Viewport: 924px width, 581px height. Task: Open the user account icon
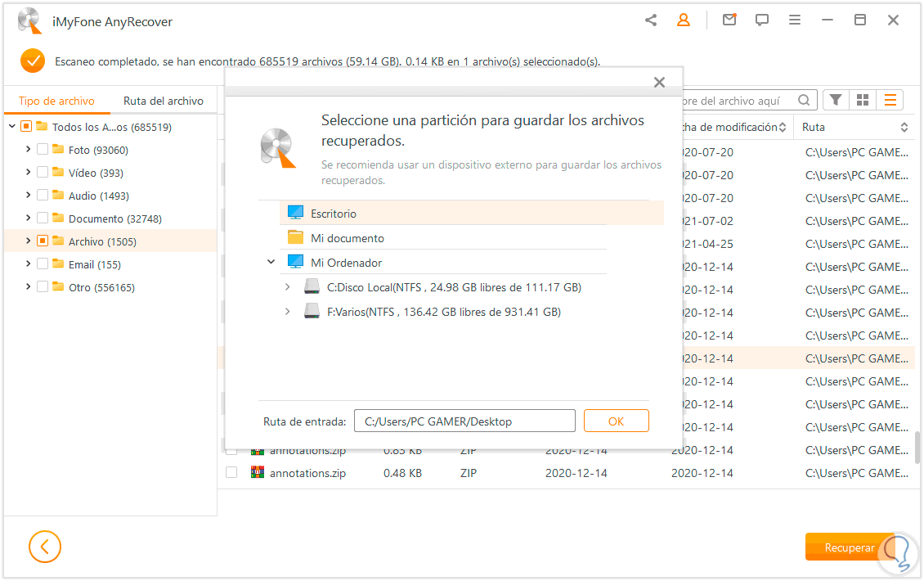click(683, 20)
